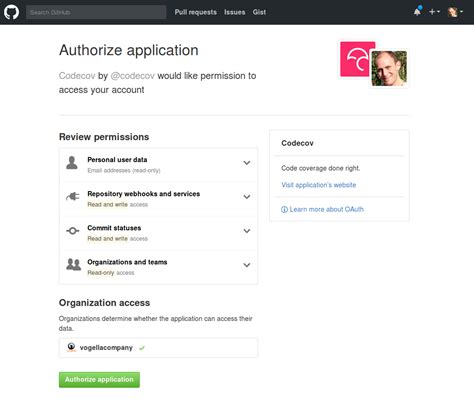The image size is (474, 399).
Task: Click the green Authorize application button
Action: pyautogui.click(x=99, y=380)
